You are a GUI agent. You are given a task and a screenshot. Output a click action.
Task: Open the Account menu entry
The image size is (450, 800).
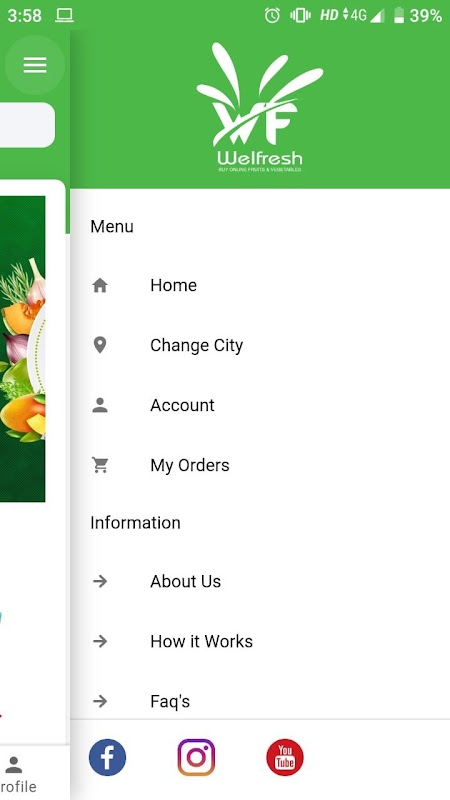coord(260,405)
